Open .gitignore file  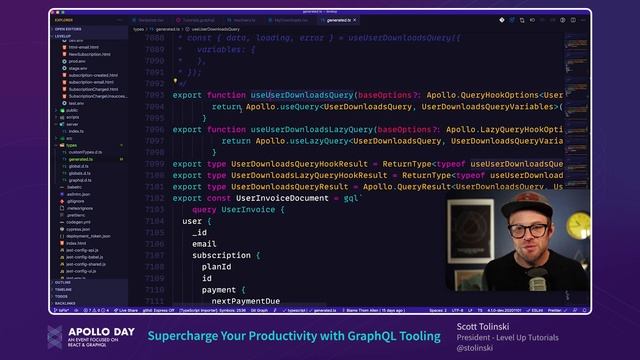click(75, 201)
